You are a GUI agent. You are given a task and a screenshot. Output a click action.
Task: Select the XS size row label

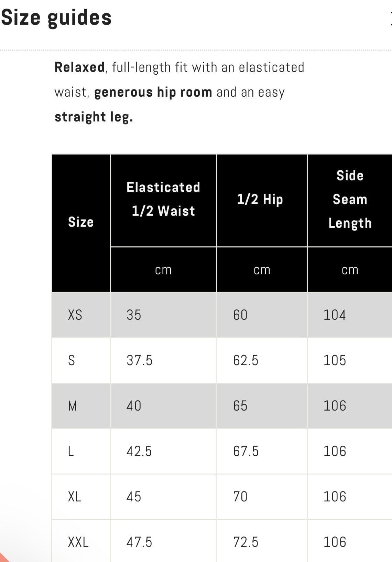(75, 315)
